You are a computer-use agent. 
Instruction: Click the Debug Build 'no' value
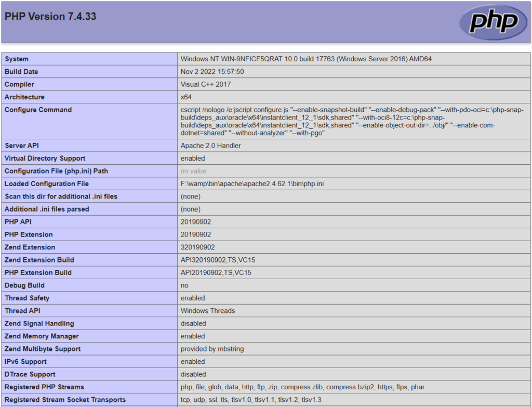(x=184, y=285)
